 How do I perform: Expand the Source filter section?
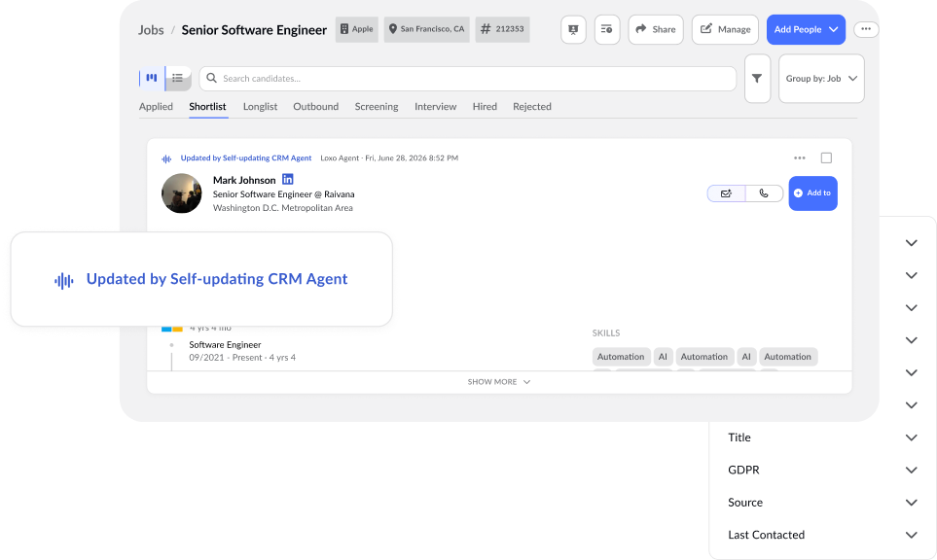coord(822,503)
